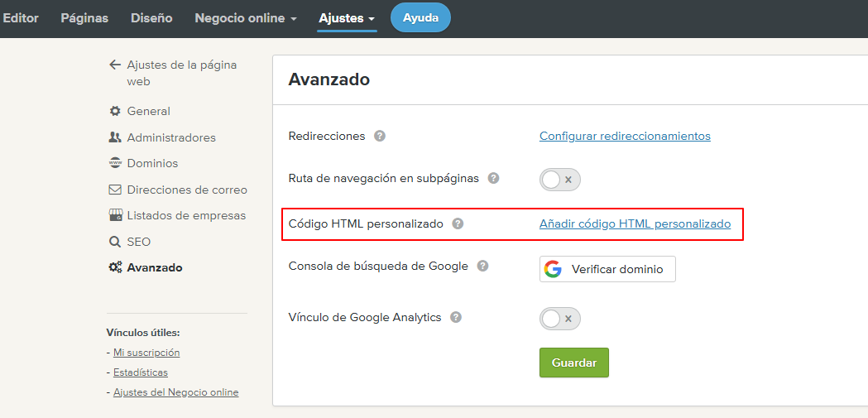868x418 pixels.
Task: Click the Redirecciones label
Action: [x=327, y=137]
